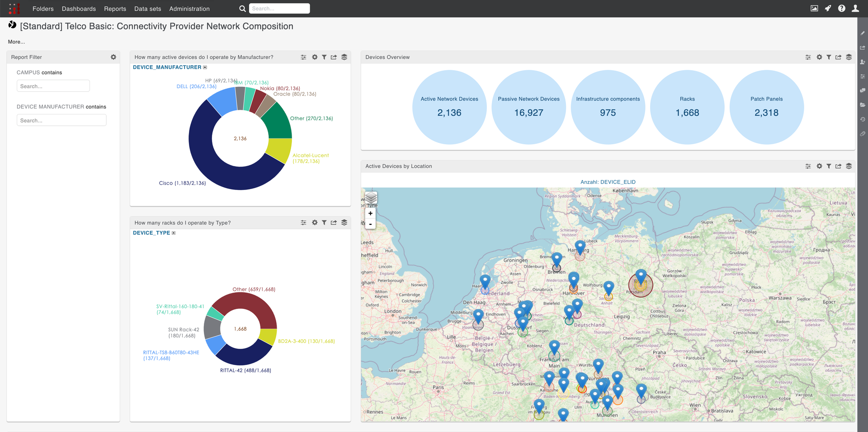868x432 pixels.
Task: Open the Dashboards menu
Action: (79, 9)
